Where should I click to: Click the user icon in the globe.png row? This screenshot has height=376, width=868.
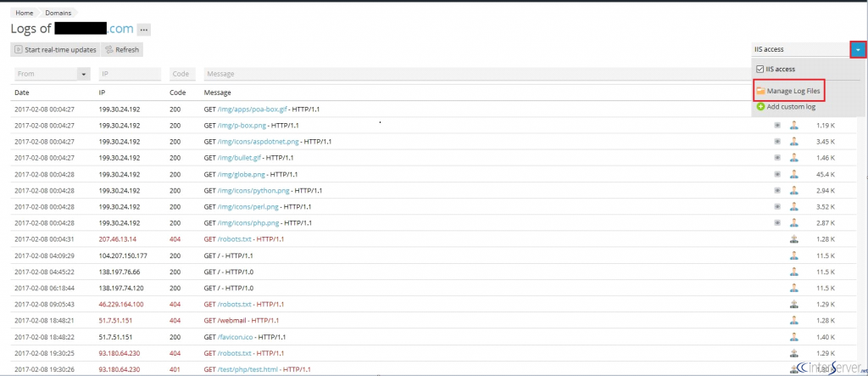(793, 174)
